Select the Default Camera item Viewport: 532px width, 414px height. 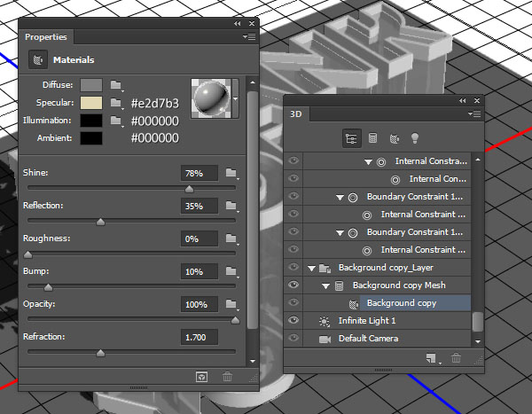[x=367, y=338]
